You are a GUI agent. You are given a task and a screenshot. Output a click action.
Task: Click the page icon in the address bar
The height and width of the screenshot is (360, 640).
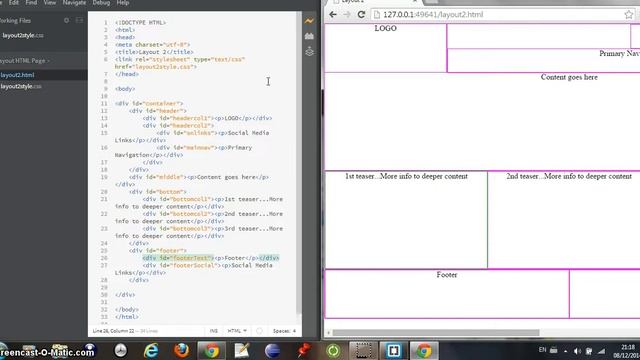(x=377, y=15)
